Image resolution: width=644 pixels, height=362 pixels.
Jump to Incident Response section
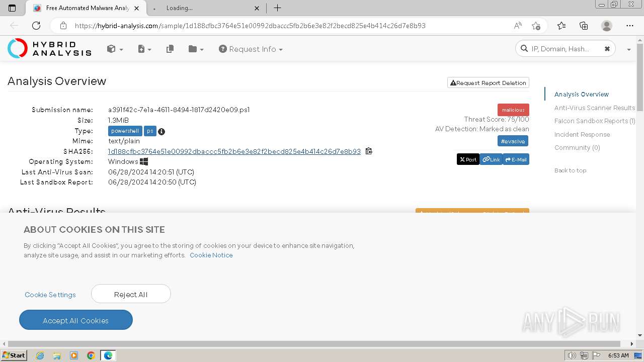tap(582, 134)
